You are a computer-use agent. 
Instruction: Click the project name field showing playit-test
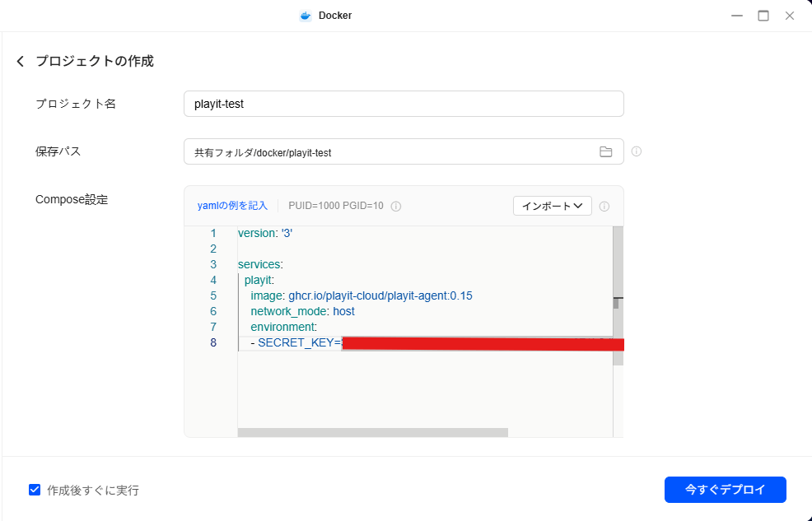click(404, 104)
